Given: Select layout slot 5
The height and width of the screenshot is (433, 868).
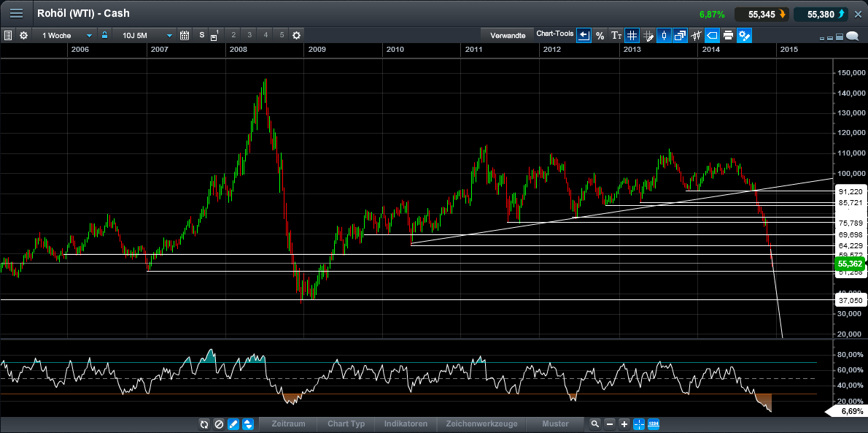Looking at the screenshot, I should 282,36.
